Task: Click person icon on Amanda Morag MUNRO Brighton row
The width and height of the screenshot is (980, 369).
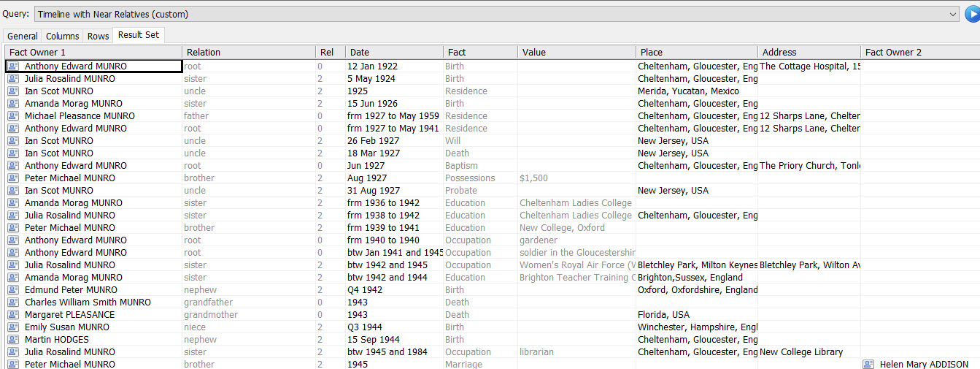Action: (13, 277)
